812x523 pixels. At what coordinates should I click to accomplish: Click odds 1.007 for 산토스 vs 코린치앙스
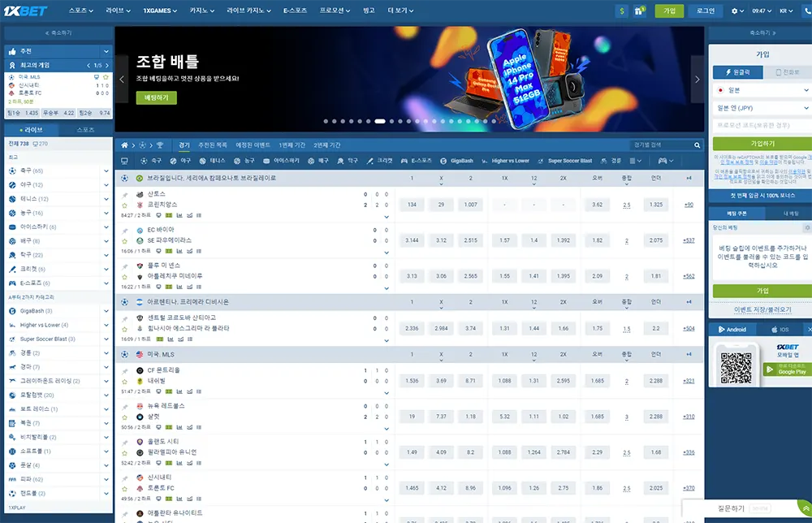pos(470,205)
